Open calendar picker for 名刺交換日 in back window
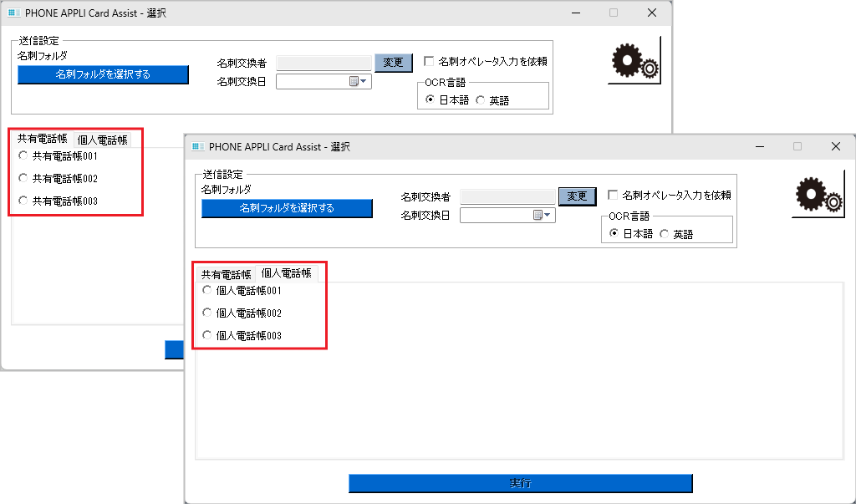 click(x=358, y=81)
